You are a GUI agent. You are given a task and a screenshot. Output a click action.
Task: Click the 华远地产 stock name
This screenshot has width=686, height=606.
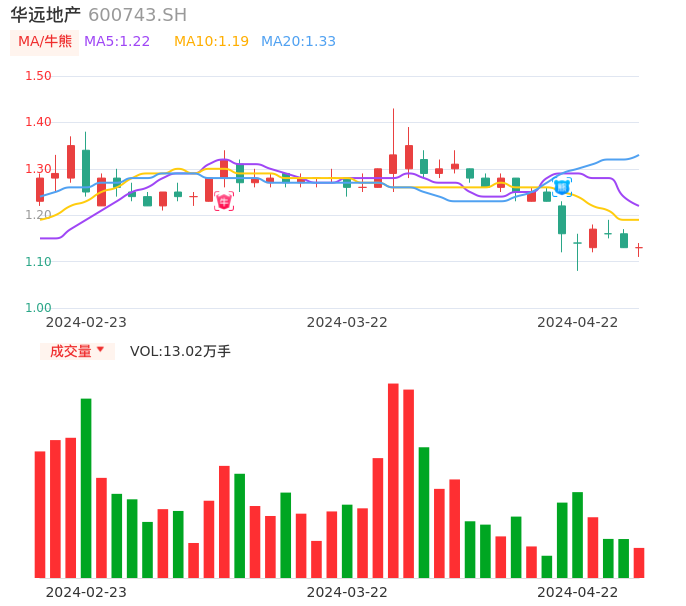pyautogui.click(x=46, y=15)
